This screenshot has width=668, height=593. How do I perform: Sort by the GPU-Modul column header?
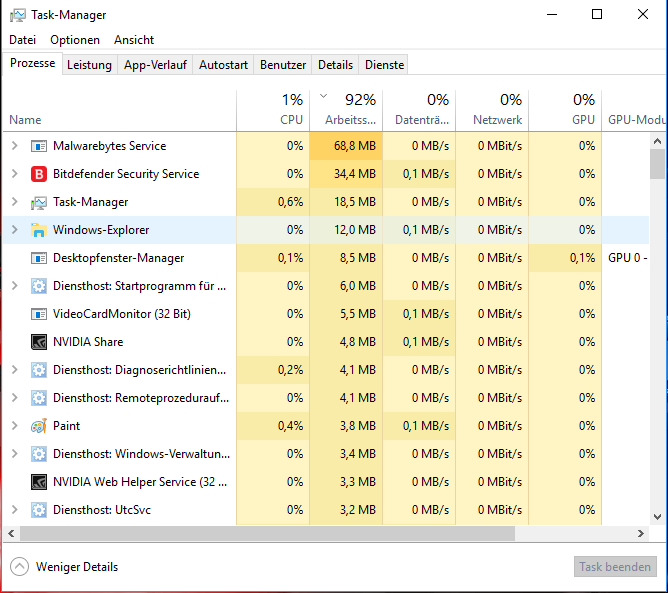coord(635,111)
